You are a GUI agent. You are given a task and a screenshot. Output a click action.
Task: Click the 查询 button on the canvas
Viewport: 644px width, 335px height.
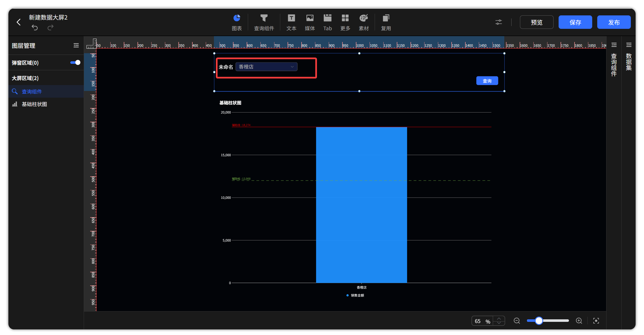487,81
